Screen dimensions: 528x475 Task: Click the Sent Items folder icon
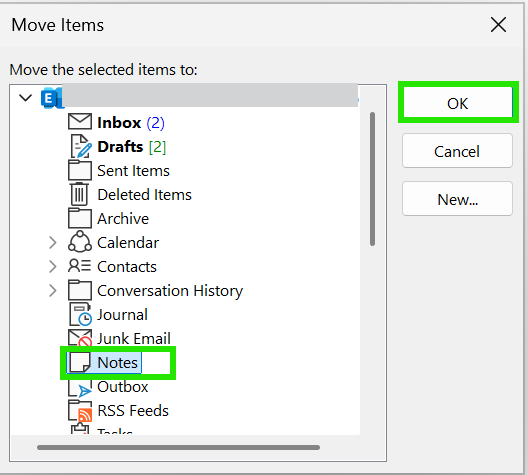coord(80,170)
